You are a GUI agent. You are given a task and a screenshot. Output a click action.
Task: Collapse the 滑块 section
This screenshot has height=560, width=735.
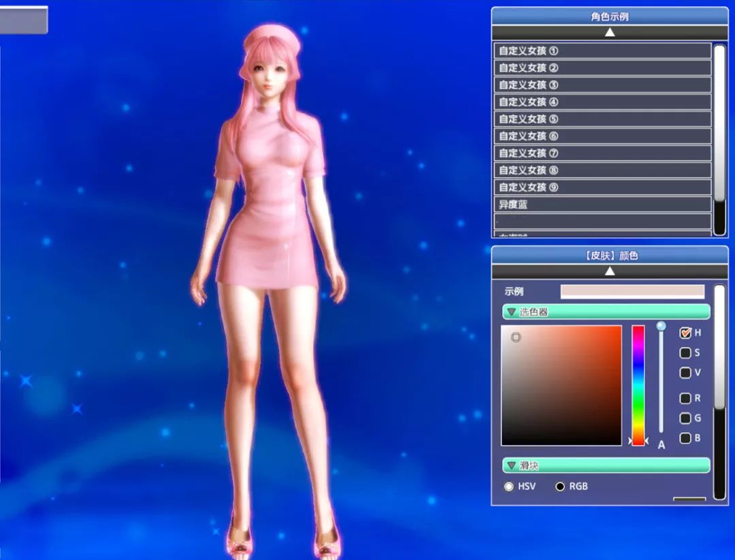606,465
